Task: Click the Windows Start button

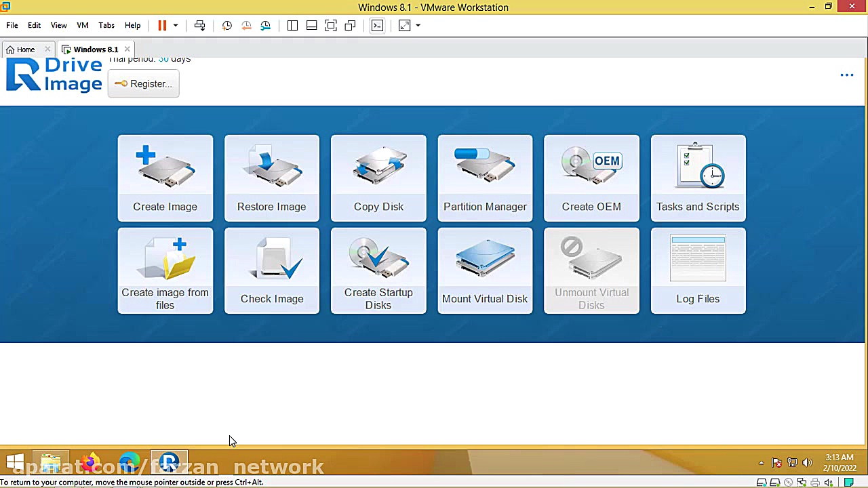Action: click(15, 464)
